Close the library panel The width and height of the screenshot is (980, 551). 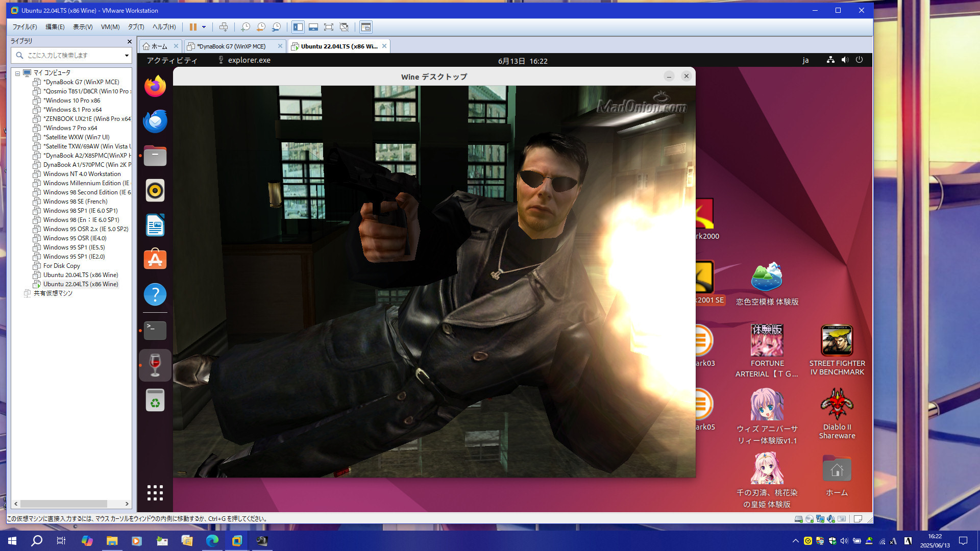click(129, 41)
